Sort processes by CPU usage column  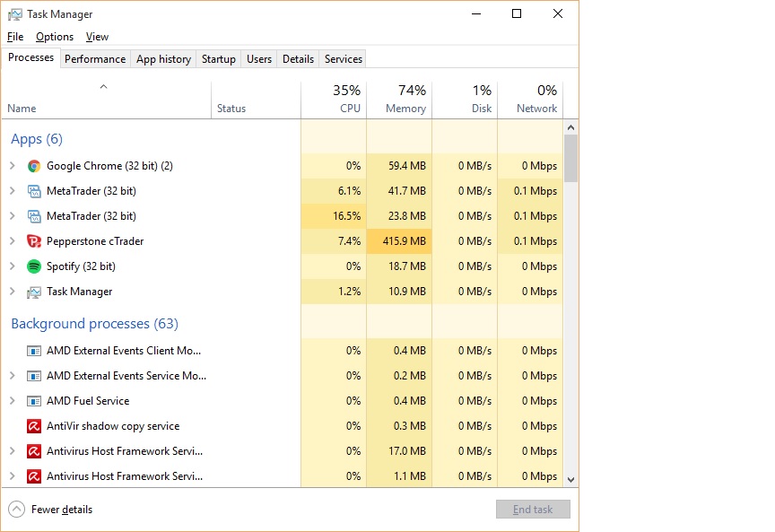(x=334, y=100)
